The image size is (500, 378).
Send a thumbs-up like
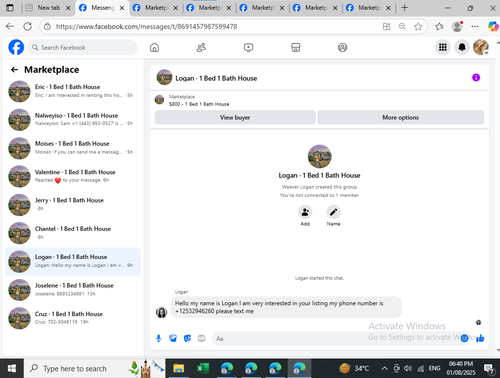(480, 338)
